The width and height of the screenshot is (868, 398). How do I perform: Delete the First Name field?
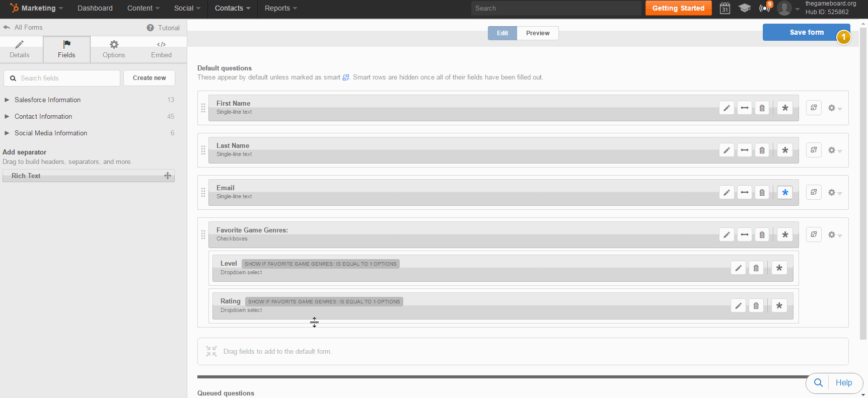pyautogui.click(x=762, y=108)
